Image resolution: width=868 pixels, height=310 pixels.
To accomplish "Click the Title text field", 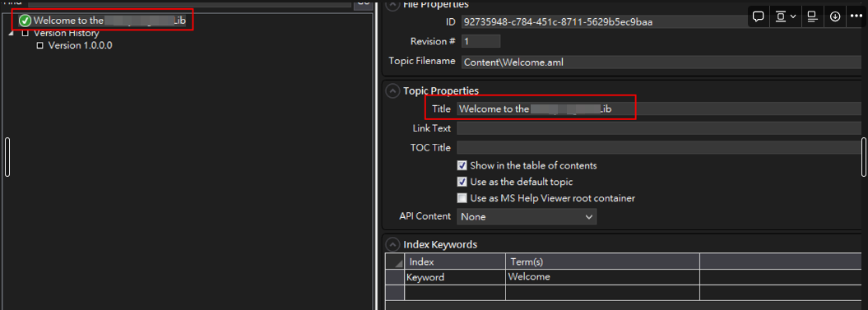I will [659, 109].
